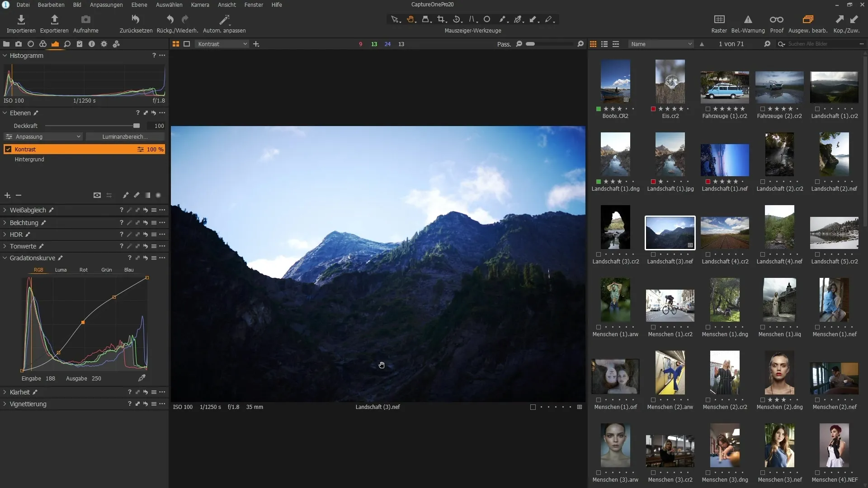
Task: Switch curve to Luma tab
Action: pos(61,270)
